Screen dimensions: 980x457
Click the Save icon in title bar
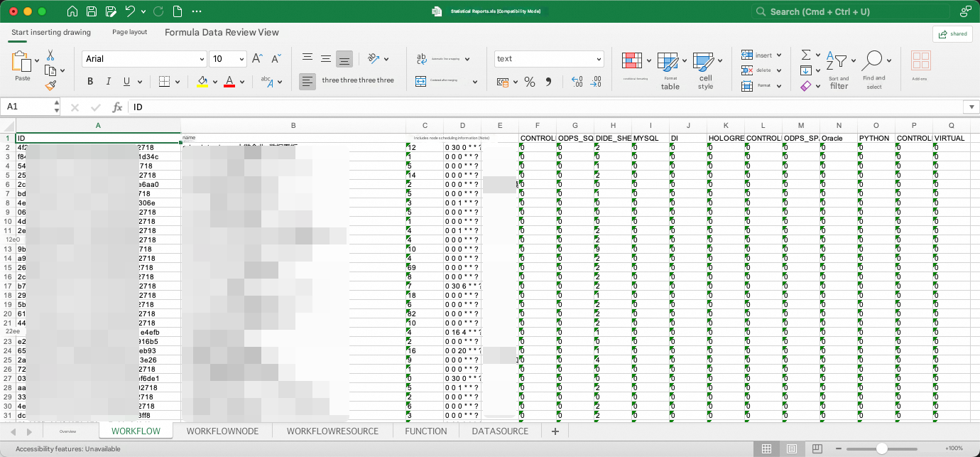coord(91,11)
